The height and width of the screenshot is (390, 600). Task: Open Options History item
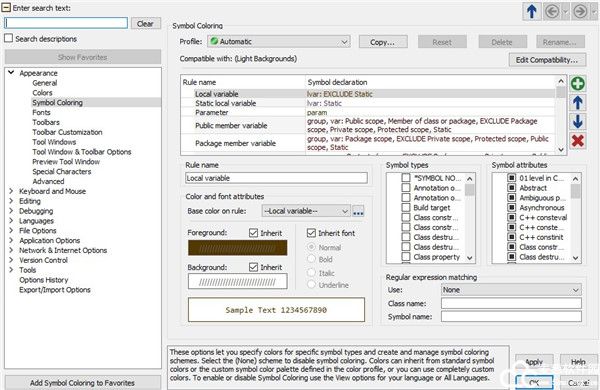44,280
